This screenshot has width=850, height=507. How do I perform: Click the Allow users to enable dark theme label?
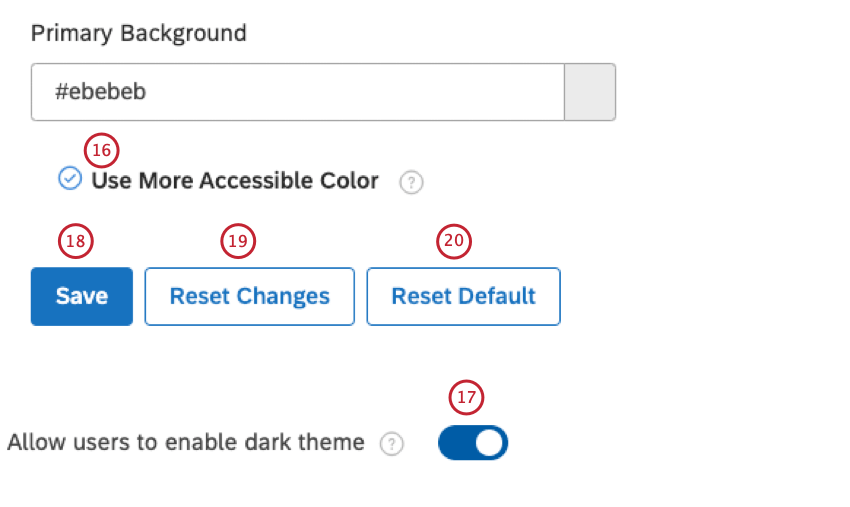pyautogui.click(x=186, y=442)
